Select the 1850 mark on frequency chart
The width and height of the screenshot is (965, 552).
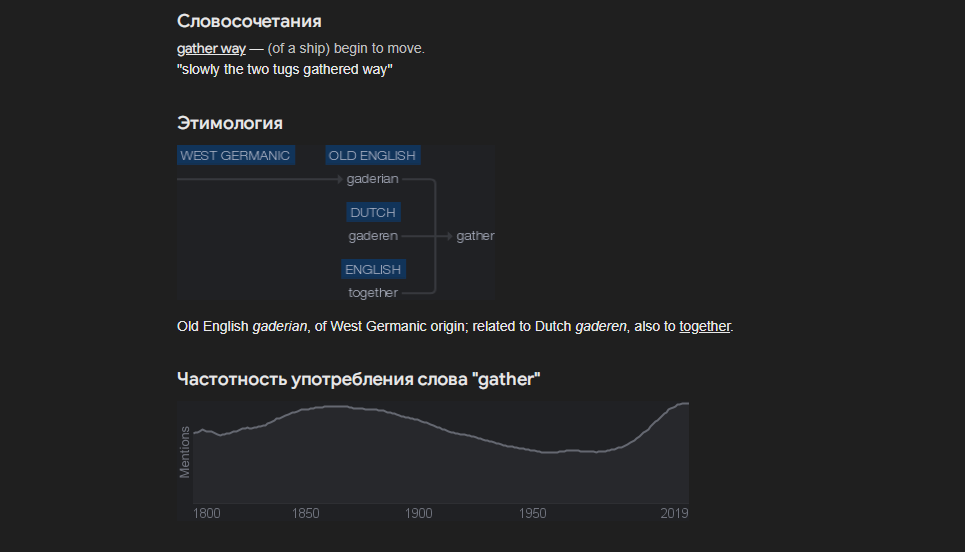point(307,513)
